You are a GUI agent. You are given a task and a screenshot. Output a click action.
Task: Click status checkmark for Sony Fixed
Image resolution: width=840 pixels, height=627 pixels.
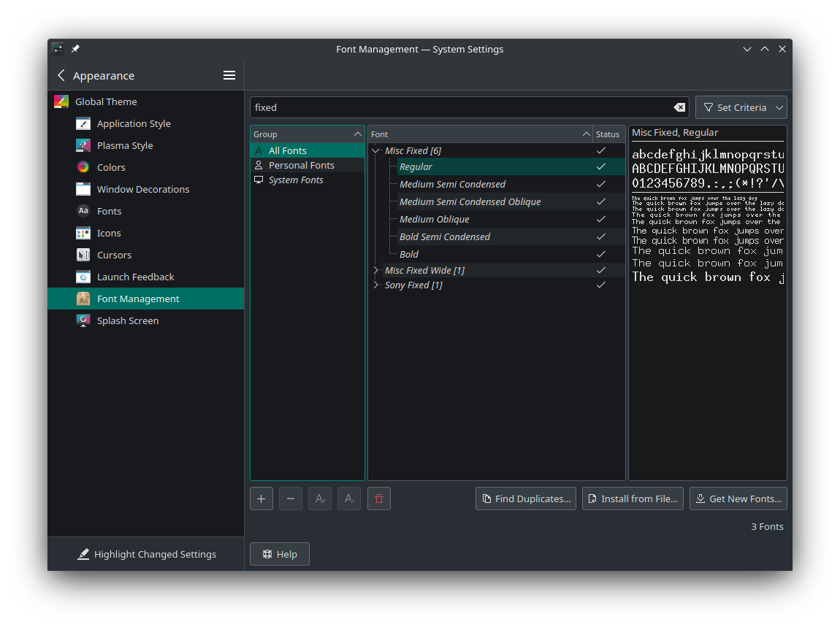[x=601, y=285]
